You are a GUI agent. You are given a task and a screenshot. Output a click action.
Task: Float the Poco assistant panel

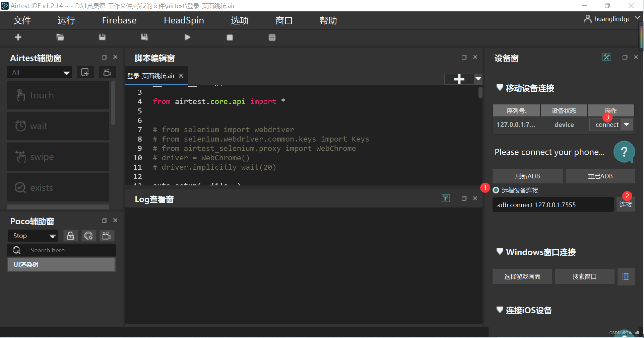pyautogui.click(x=104, y=221)
